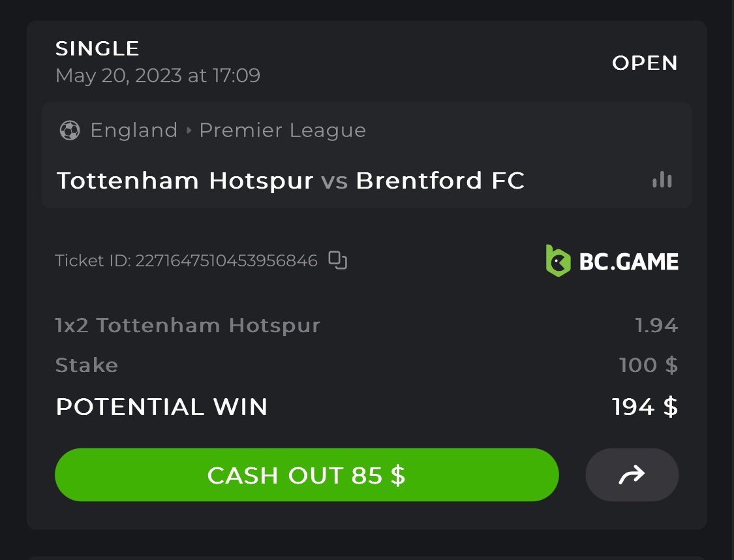Click the 1x2 Tottenham Hotspur selection
This screenshot has height=560, width=734.
tap(188, 325)
